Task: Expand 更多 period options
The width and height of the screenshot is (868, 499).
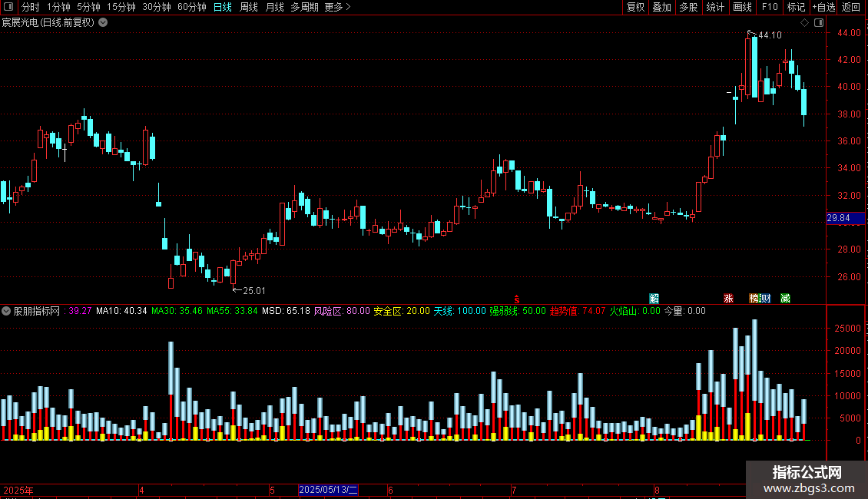Action: (x=337, y=7)
